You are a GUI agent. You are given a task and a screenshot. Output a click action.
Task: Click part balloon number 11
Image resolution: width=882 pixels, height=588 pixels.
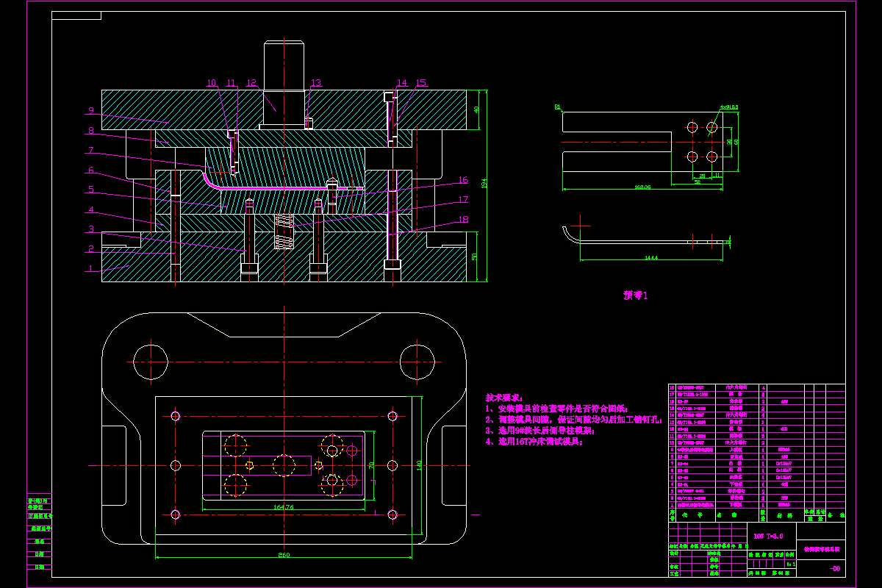tap(232, 84)
